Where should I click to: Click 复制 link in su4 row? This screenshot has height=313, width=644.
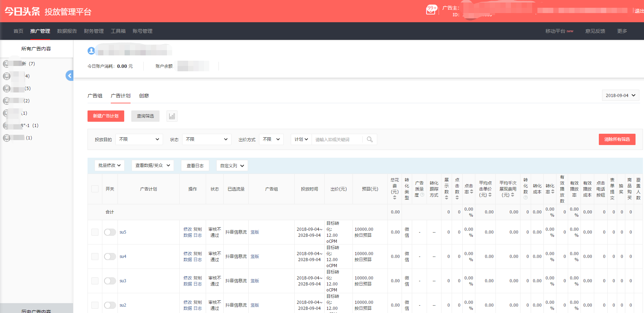[198, 254]
